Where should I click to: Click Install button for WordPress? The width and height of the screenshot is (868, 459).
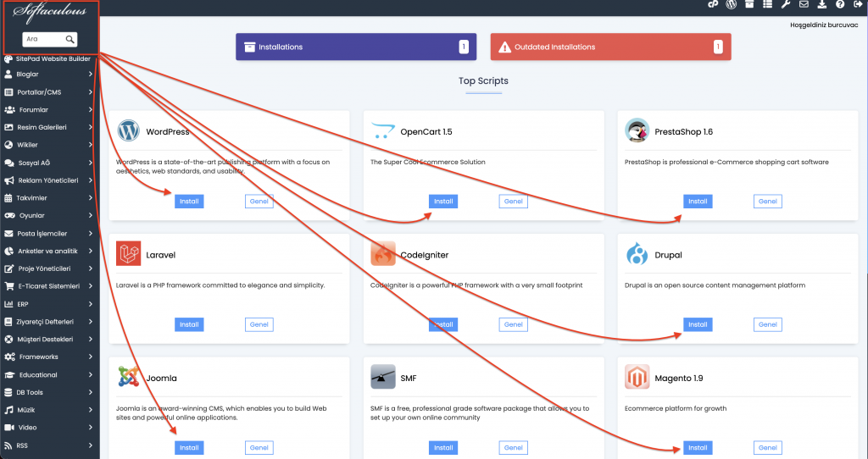point(188,202)
